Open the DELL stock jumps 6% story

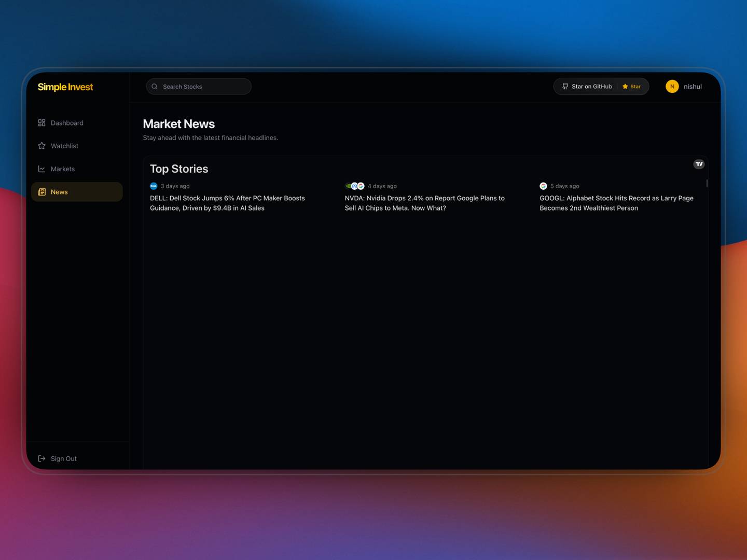click(x=227, y=203)
